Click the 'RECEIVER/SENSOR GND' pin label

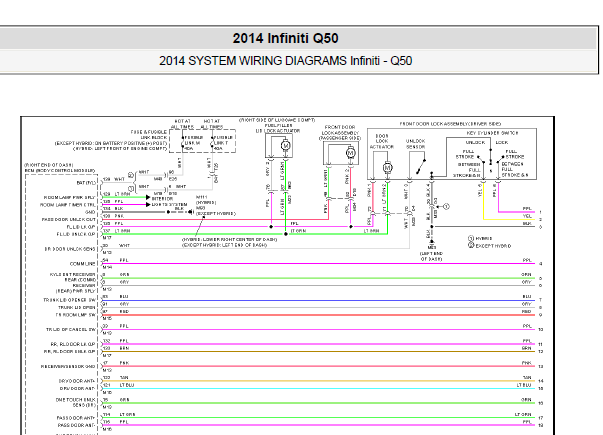click(x=68, y=367)
